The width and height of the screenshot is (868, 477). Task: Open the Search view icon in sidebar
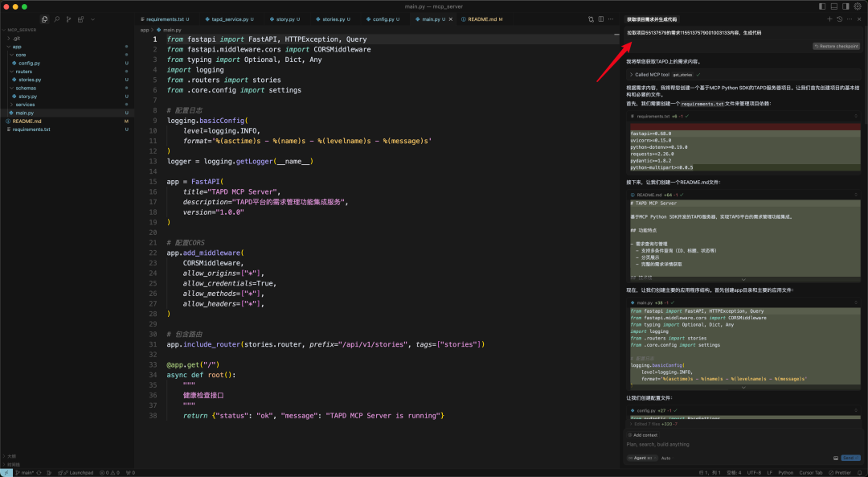pyautogui.click(x=56, y=19)
